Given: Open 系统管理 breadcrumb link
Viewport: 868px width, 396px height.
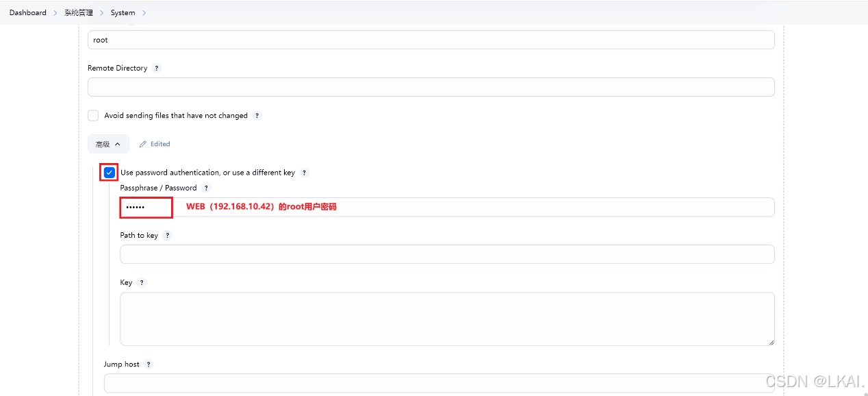Looking at the screenshot, I should click(x=79, y=13).
